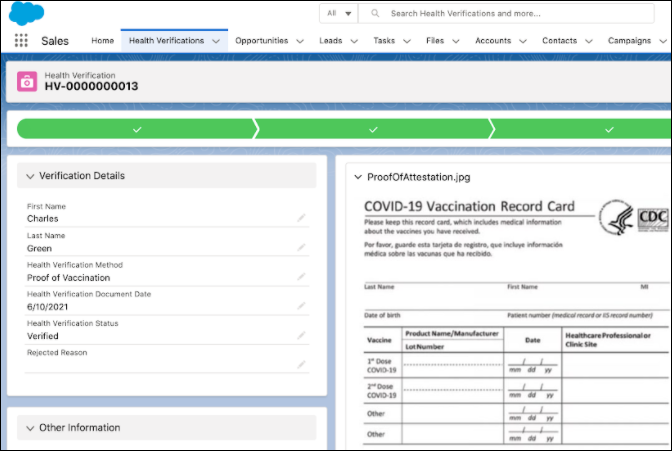672x451 pixels.
Task: Click the Search Health Verifications input field
Action: click(506, 13)
